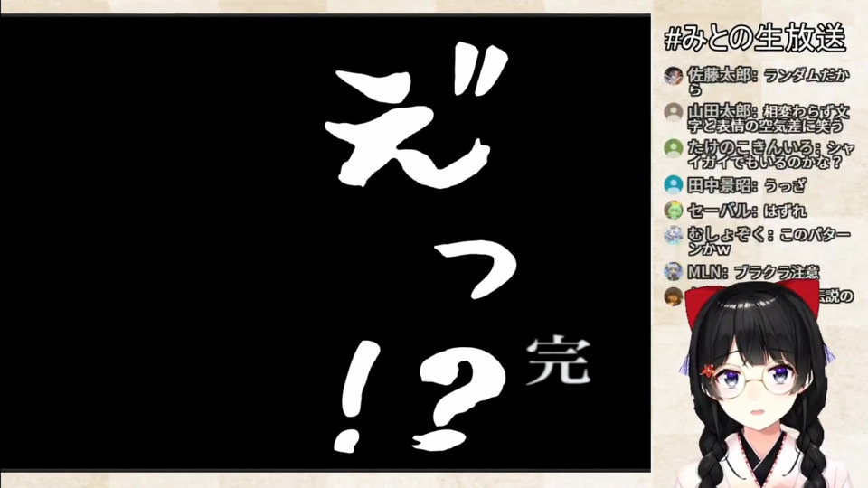Select むしょぞく's chat avatar icon
Image resolution: width=868 pixels, height=488 pixels.
click(x=673, y=235)
